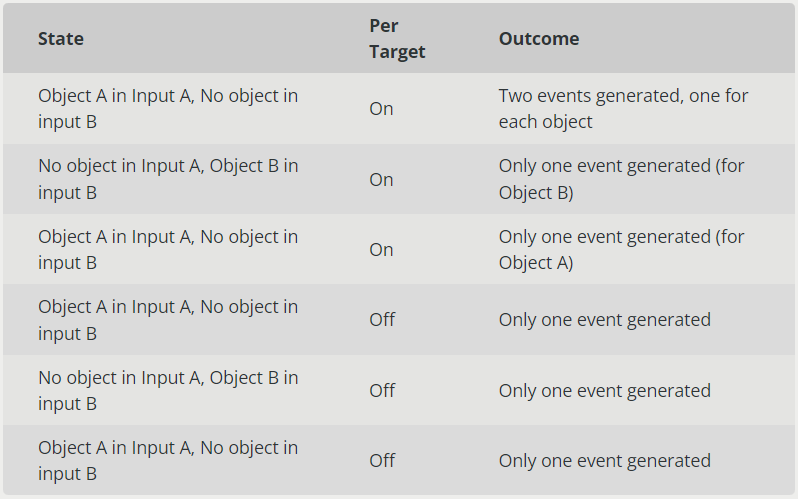
Task: Click the On value beside the two-events outcome
Action: click(x=381, y=109)
